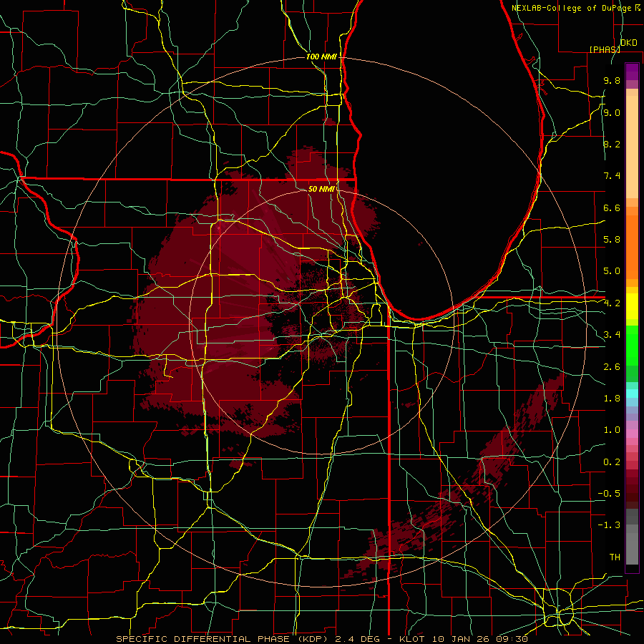The image size is (644, 644).
Task: Click the 2.6 scale value
Action: coord(612,367)
